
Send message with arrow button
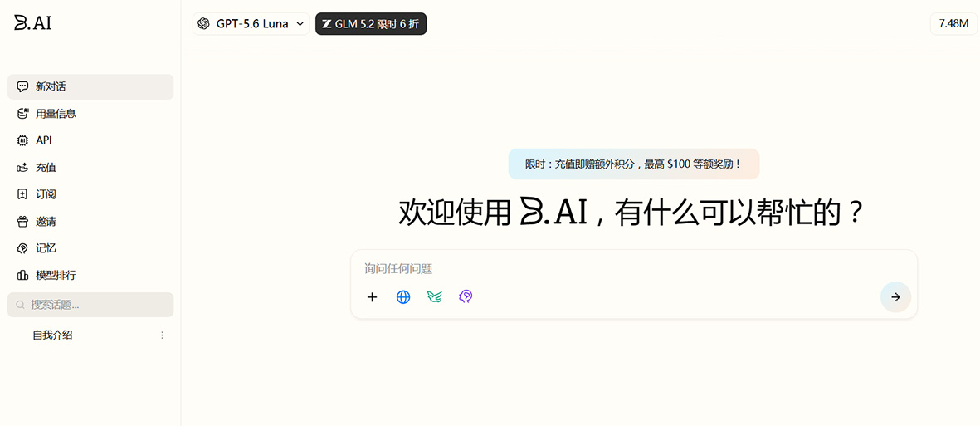tap(895, 297)
